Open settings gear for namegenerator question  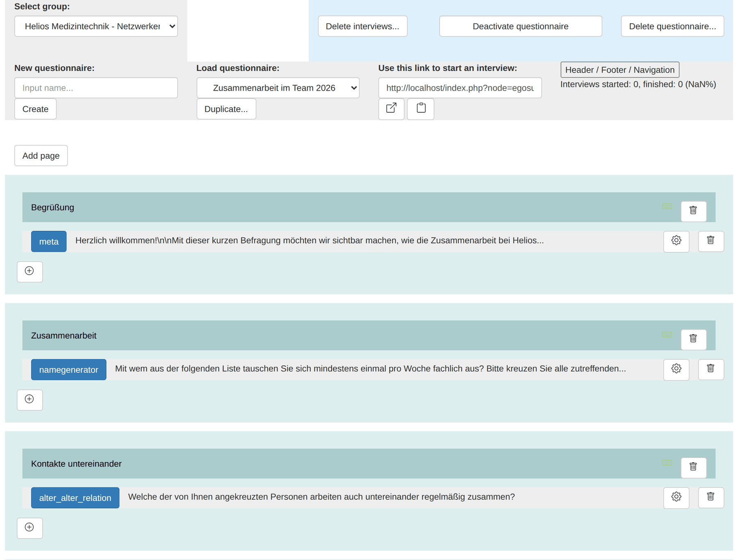click(676, 369)
